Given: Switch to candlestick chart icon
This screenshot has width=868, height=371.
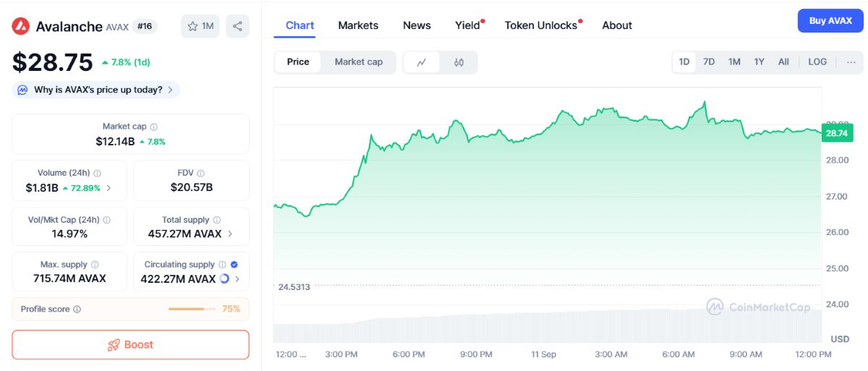Looking at the screenshot, I should [459, 62].
